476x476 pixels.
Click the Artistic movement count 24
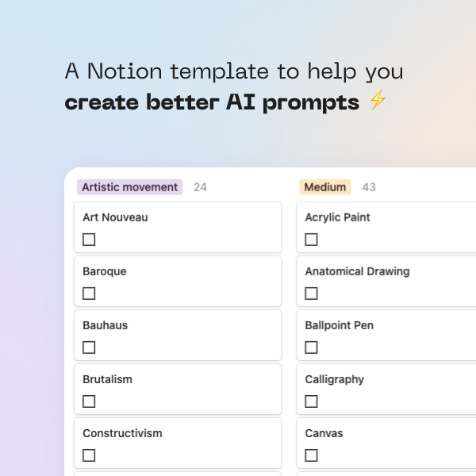(201, 187)
